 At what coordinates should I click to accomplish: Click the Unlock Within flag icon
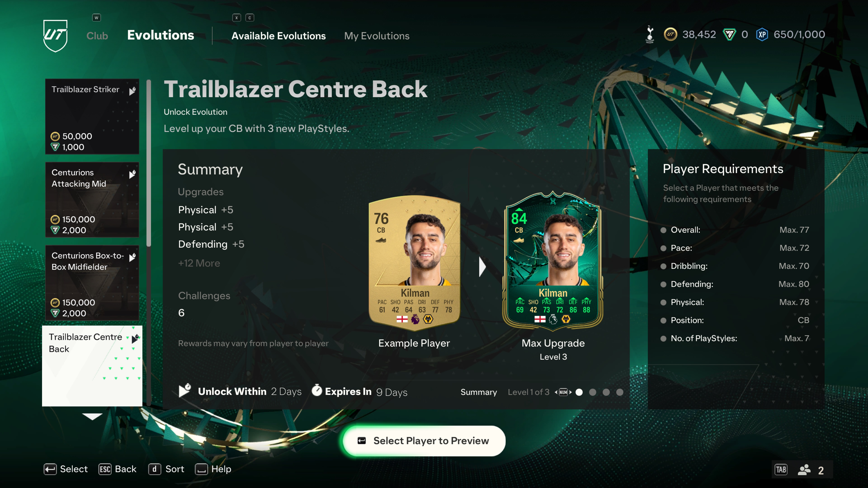[185, 391]
